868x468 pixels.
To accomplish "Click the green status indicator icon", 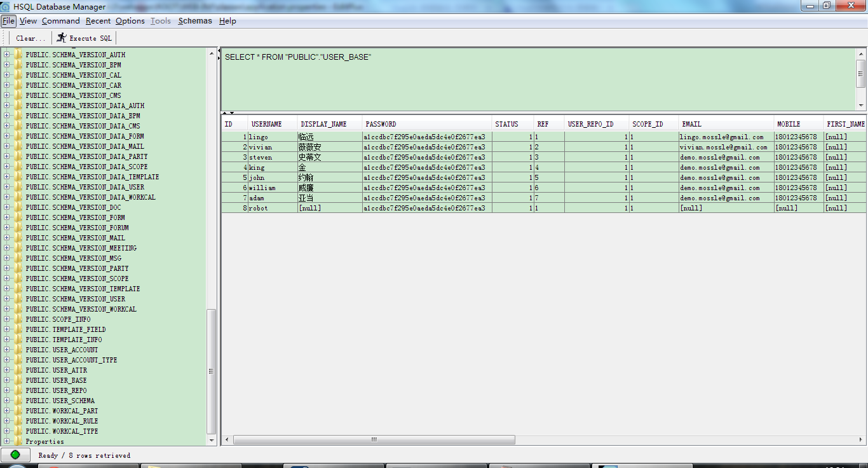I will [x=15, y=455].
